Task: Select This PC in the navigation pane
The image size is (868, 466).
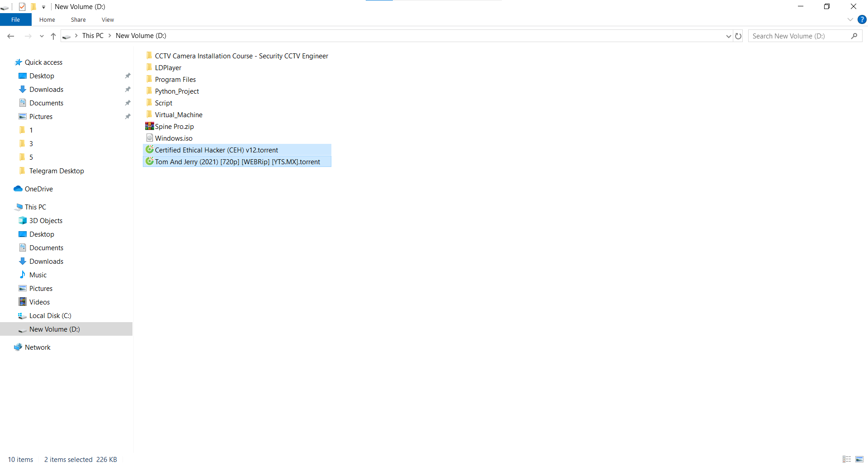Action: 35,207
